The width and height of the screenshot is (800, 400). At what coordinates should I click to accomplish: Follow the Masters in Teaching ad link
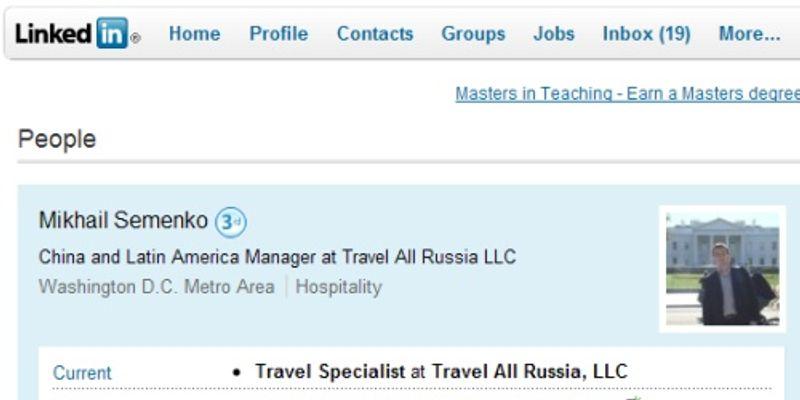point(628,94)
